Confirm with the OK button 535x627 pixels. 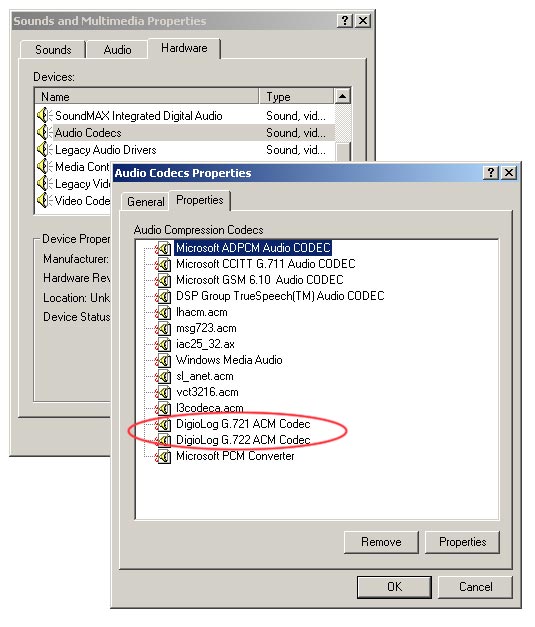click(394, 587)
